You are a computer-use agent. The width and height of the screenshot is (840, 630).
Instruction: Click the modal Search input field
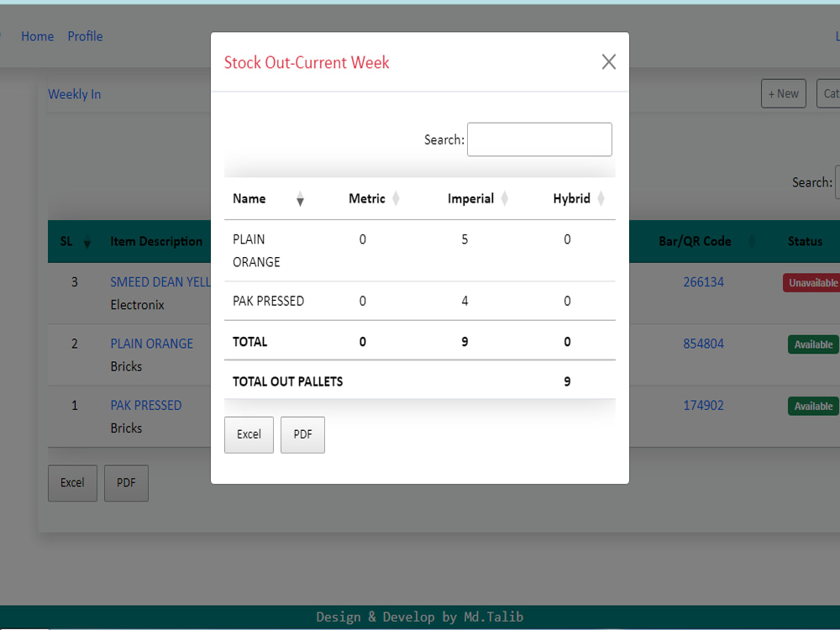click(x=539, y=139)
